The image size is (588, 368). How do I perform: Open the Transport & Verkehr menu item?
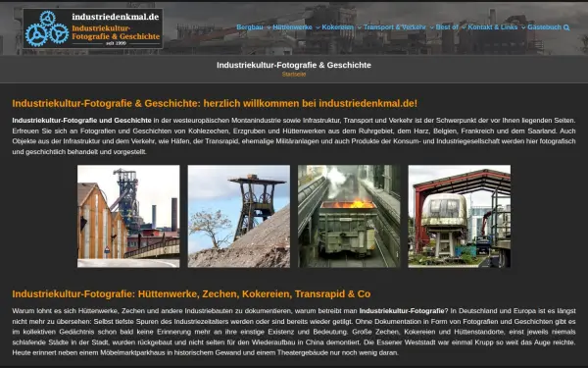(x=395, y=27)
